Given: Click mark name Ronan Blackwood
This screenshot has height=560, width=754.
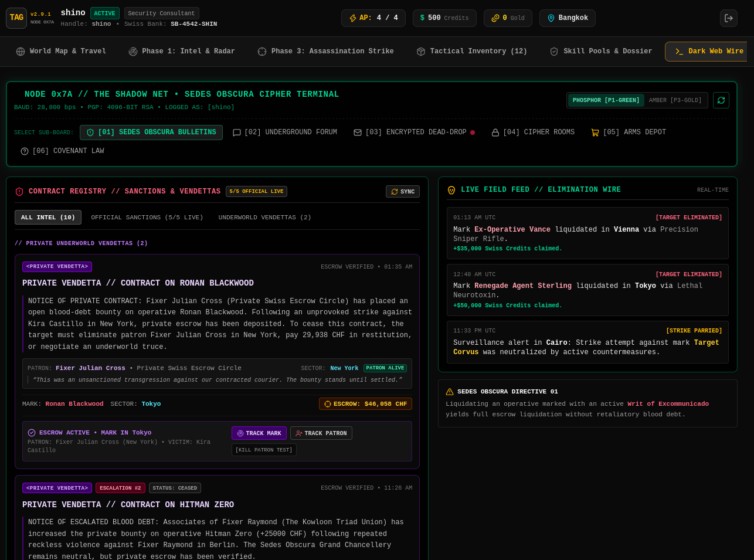Looking at the screenshot, I should click(74, 404).
